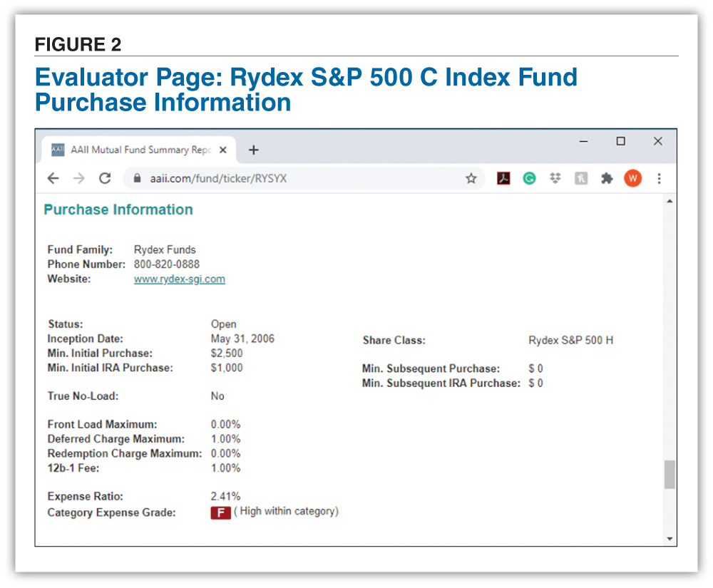The width and height of the screenshot is (713, 588).
Task: Visit the www.rydex-sgi.com website link
Action: [x=178, y=279]
